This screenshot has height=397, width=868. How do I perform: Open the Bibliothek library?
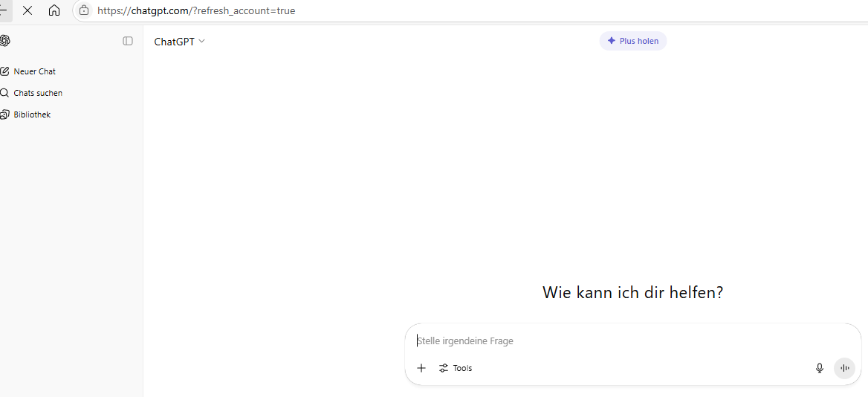25,114
